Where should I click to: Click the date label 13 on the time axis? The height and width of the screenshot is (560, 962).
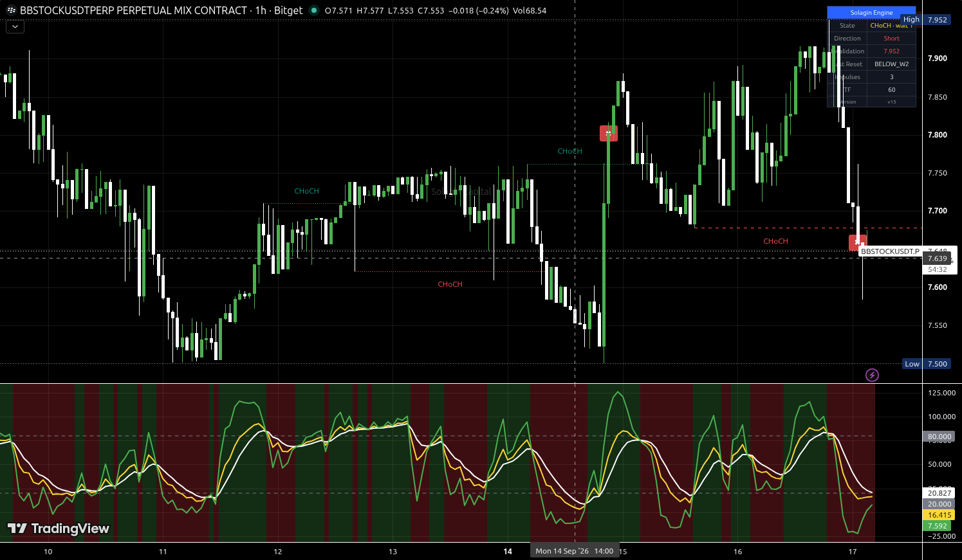[393, 552]
